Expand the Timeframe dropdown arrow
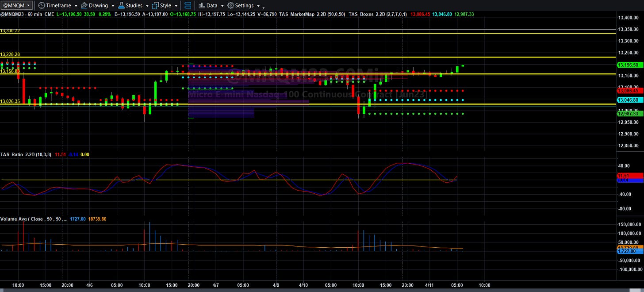644x292 pixels. (76, 6)
